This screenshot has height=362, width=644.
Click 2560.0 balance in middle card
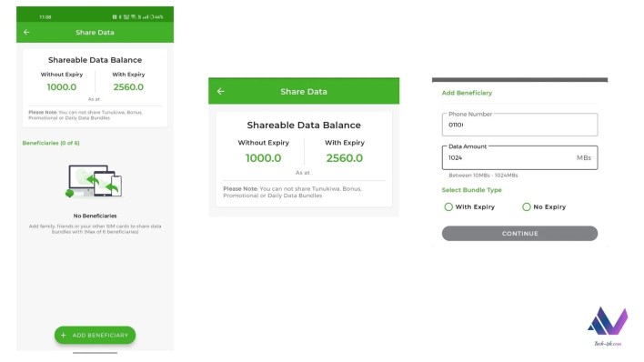pos(344,158)
